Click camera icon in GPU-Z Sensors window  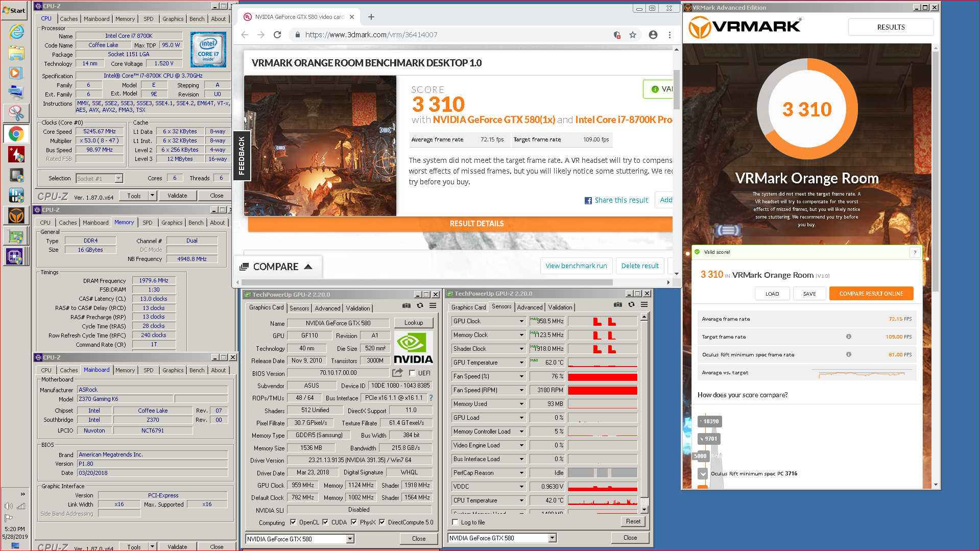coord(618,305)
